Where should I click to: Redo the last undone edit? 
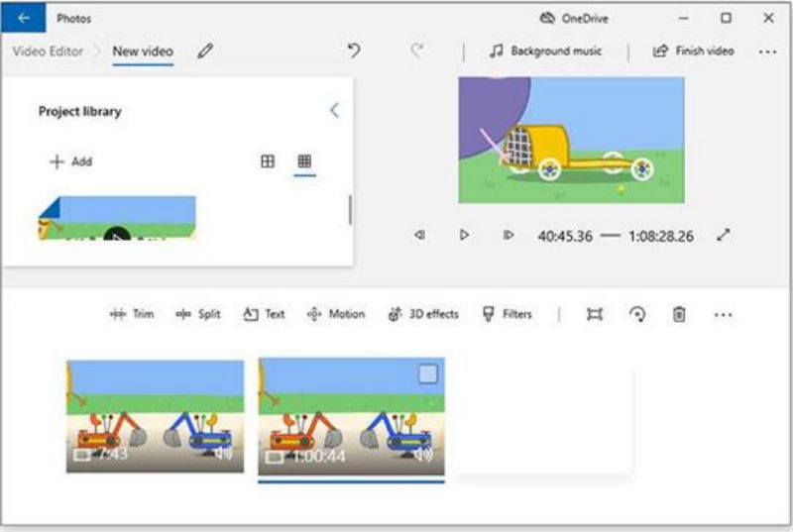coord(416,51)
